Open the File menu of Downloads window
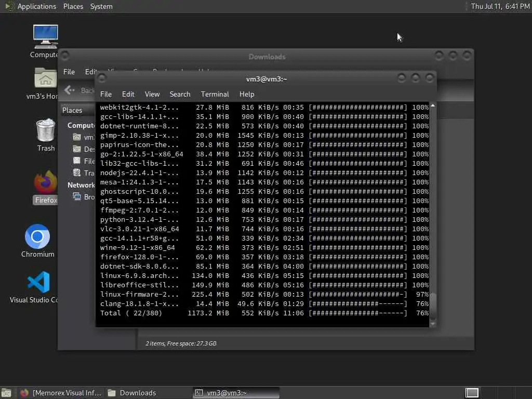 point(69,72)
